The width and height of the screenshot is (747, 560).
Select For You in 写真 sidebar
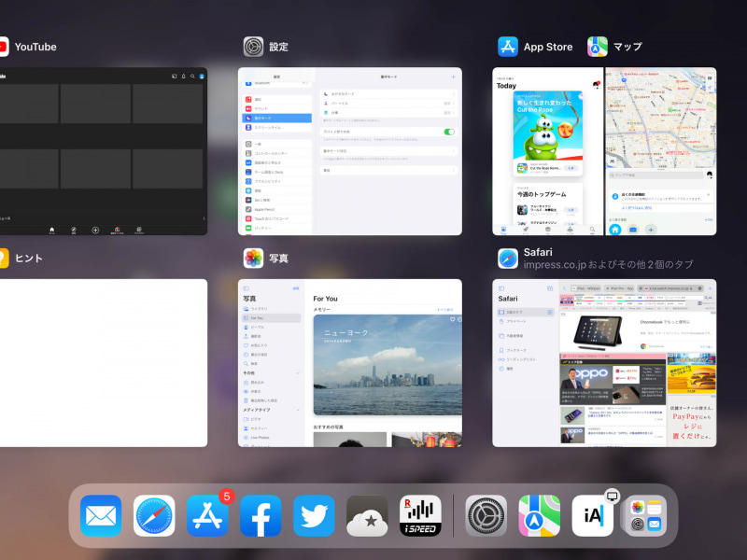tap(272, 317)
